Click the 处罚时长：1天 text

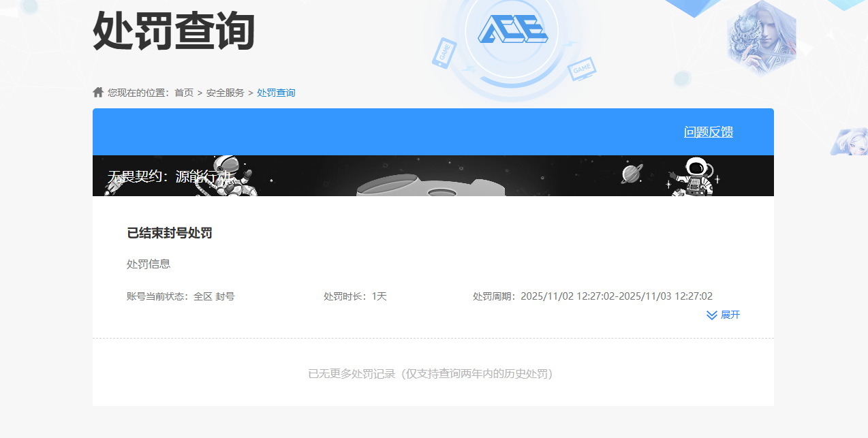click(x=355, y=296)
